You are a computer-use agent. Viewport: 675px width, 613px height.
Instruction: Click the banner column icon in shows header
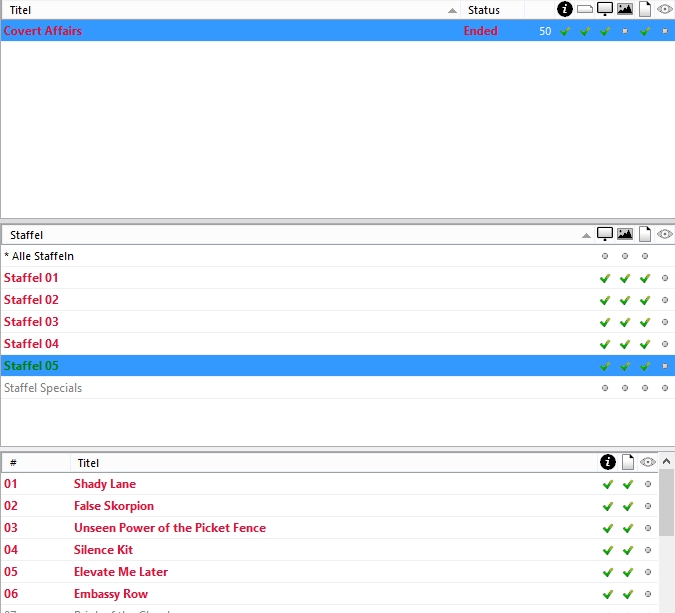tap(585, 9)
